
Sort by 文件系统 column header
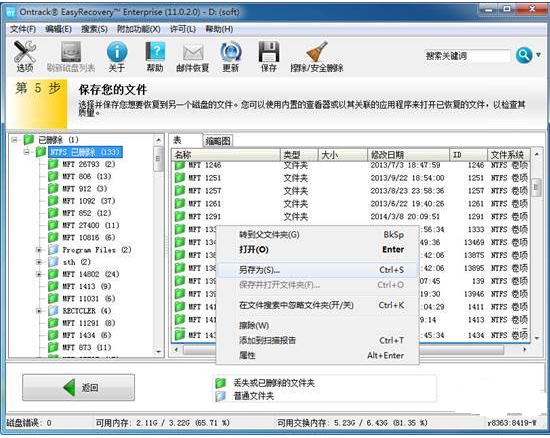point(508,155)
